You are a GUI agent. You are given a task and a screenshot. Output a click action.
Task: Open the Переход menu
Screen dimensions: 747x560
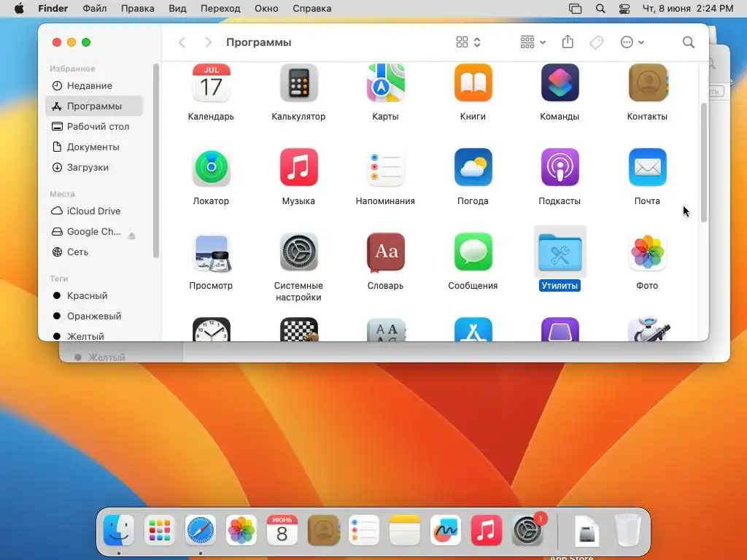220,9
